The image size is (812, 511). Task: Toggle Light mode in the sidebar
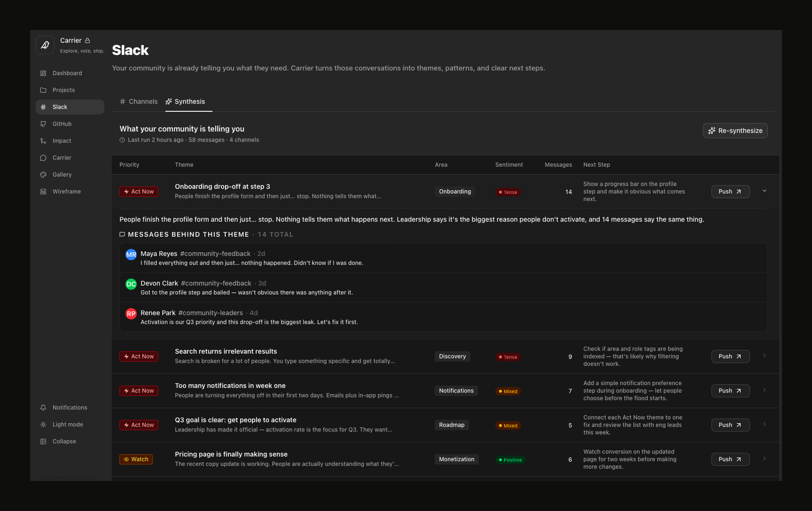[70, 425]
